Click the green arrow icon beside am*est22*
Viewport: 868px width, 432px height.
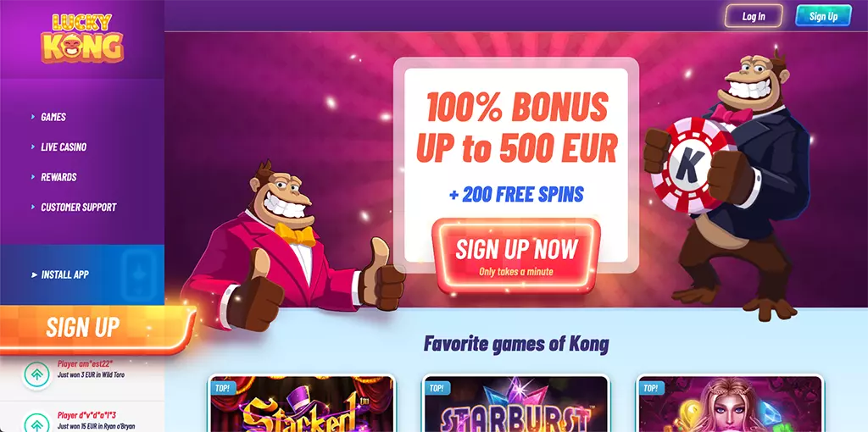[37, 374]
